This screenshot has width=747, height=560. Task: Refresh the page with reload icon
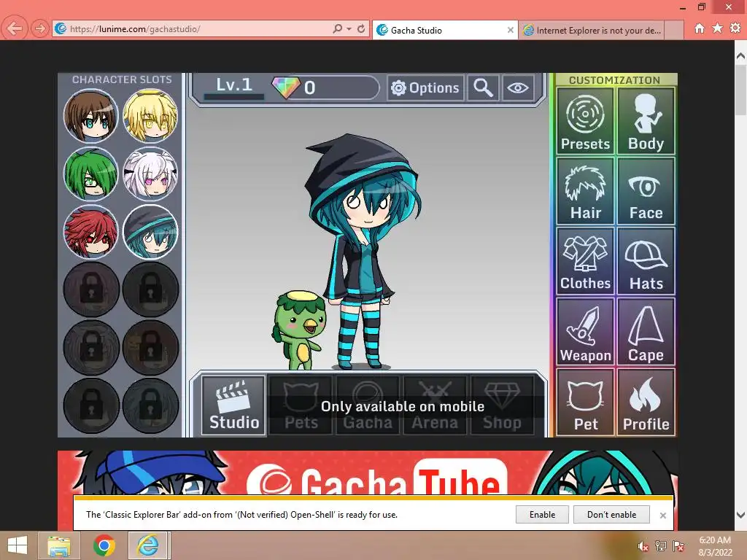(x=361, y=28)
